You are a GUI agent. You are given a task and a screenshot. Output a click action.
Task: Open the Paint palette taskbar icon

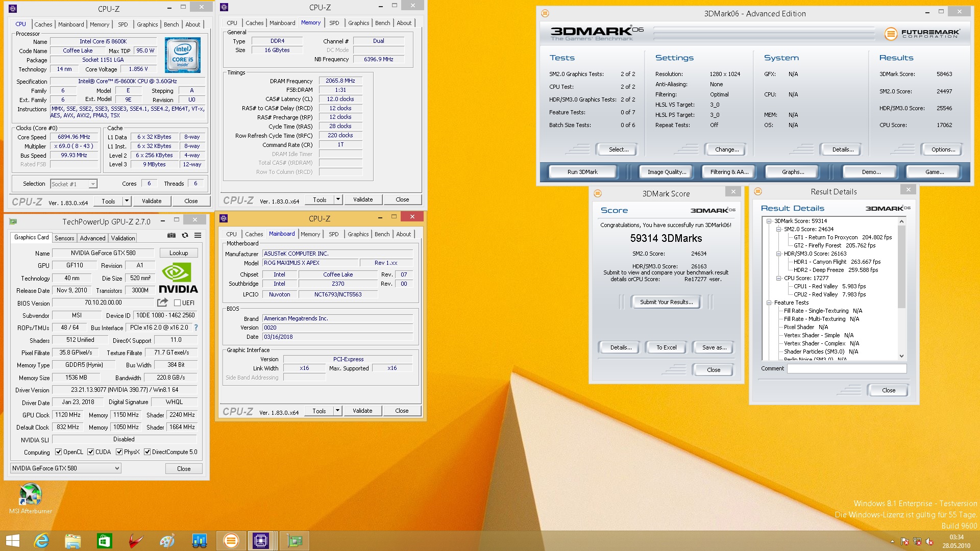tap(167, 541)
